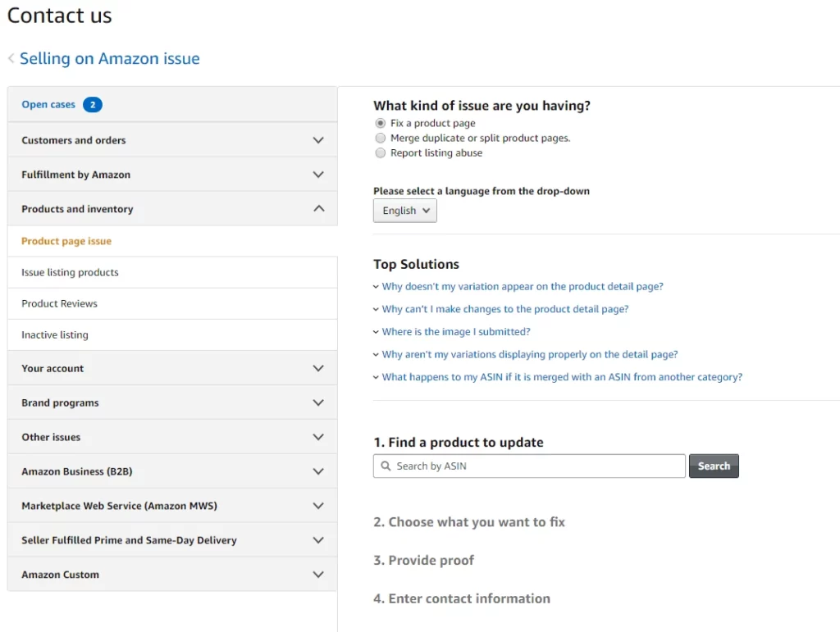Screen dimensions: 840x632
Task: Expand arrow before Why doesn't my variation appear
Action: click(x=376, y=287)
